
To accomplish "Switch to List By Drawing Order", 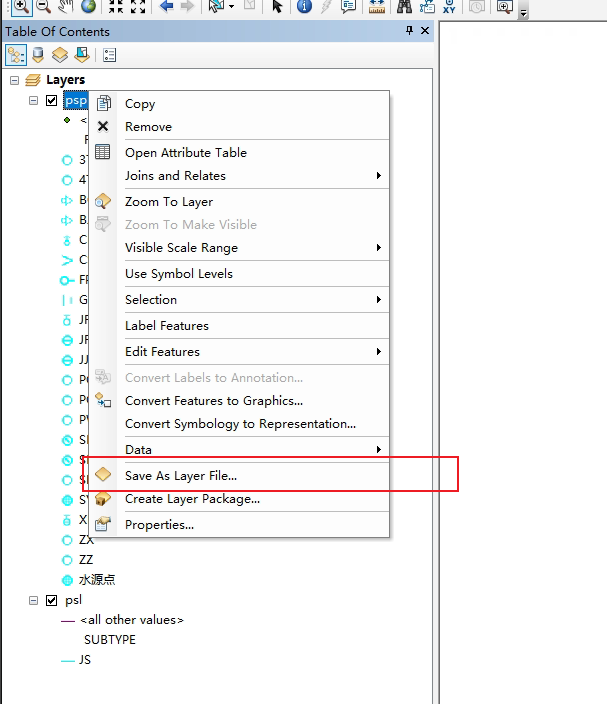I will pos(16,55).
